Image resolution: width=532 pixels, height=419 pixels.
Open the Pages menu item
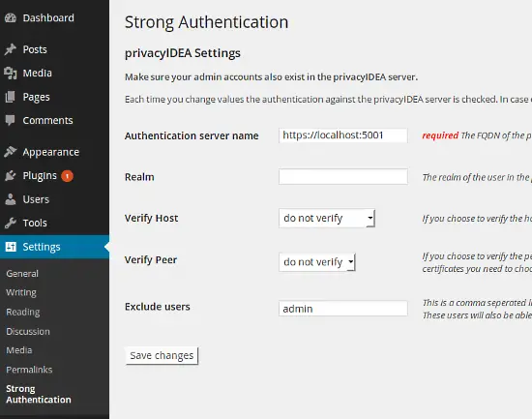coord(37,97)
